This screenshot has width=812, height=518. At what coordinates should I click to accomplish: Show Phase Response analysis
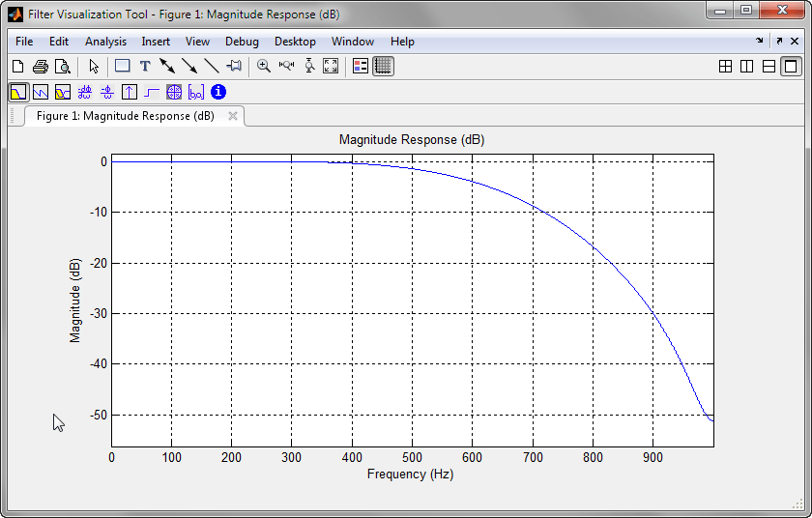(x=41, y=93)
